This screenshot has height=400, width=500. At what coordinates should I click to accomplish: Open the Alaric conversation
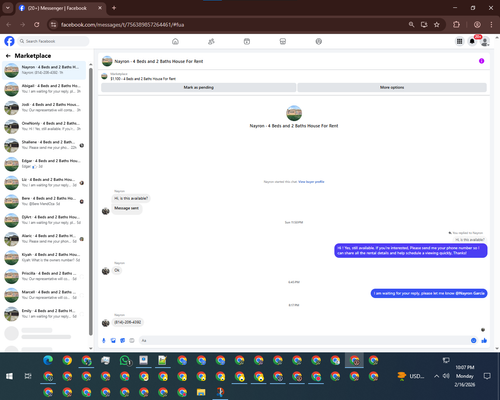coord(44,239)
